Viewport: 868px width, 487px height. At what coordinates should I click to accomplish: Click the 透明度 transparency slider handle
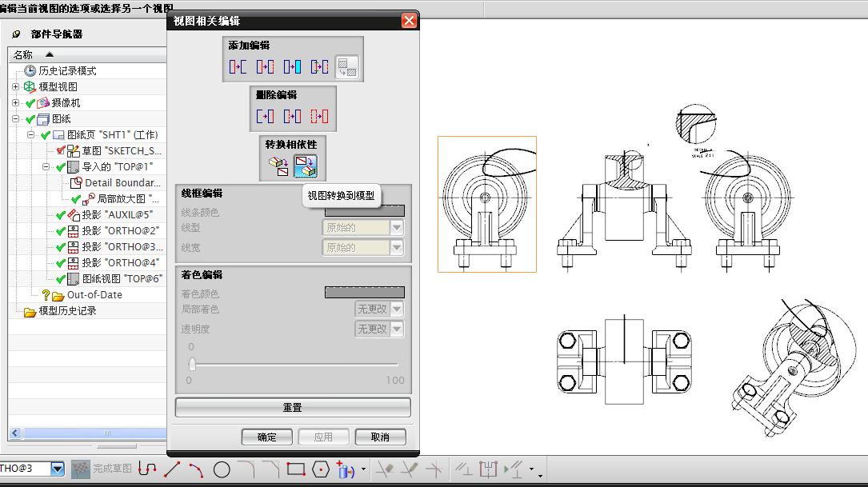(192, 364)
